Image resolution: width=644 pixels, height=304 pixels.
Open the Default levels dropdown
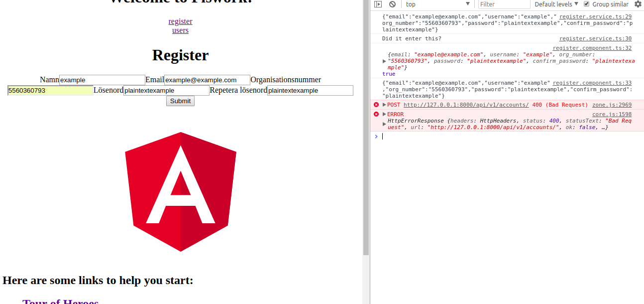click(x=556, y=4)
